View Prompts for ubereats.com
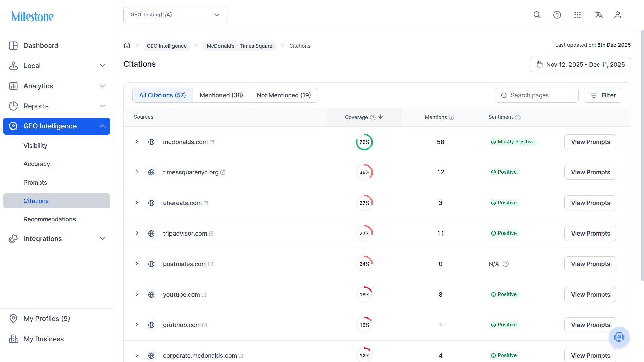The width and height of the screenshot is (644, 362). [590, 203]
